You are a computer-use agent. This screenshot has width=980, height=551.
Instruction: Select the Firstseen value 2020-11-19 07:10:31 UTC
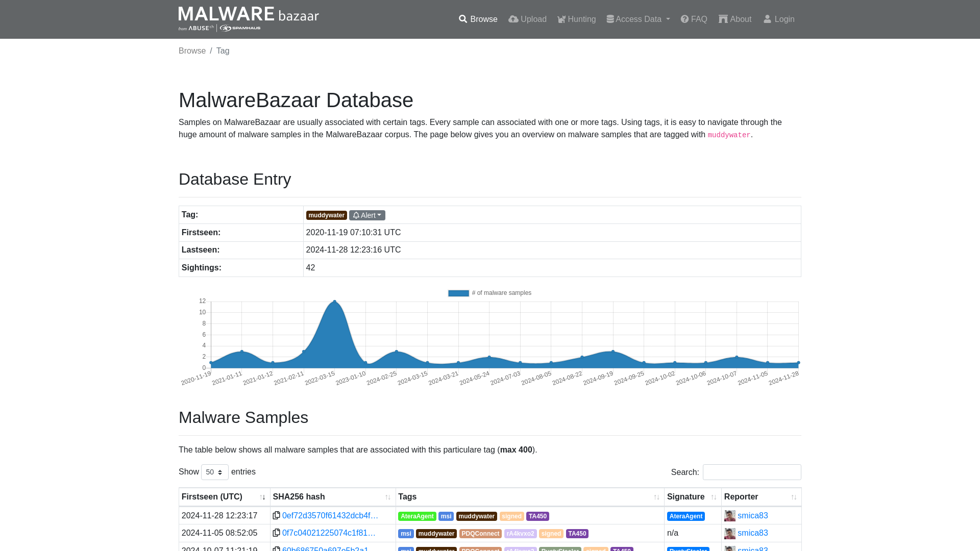353,233
